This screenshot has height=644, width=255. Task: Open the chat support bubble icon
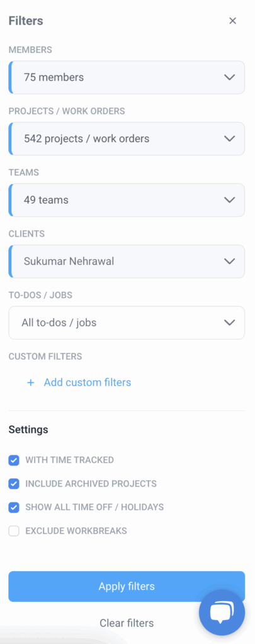222,613
